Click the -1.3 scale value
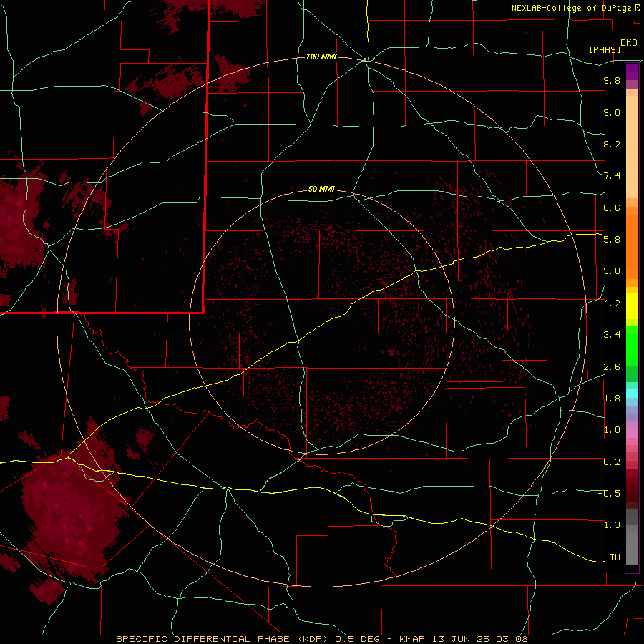644x644 pixels. [609, 525]
